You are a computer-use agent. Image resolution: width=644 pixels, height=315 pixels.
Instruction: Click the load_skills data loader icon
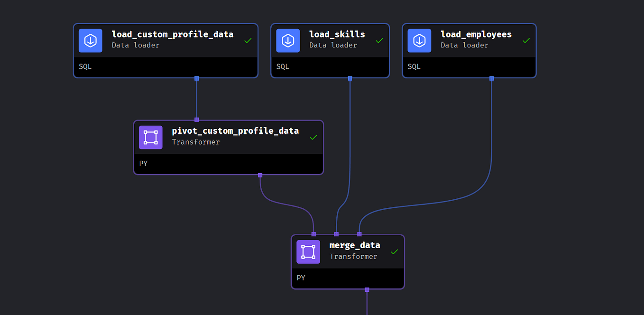[x=288, y=40]
